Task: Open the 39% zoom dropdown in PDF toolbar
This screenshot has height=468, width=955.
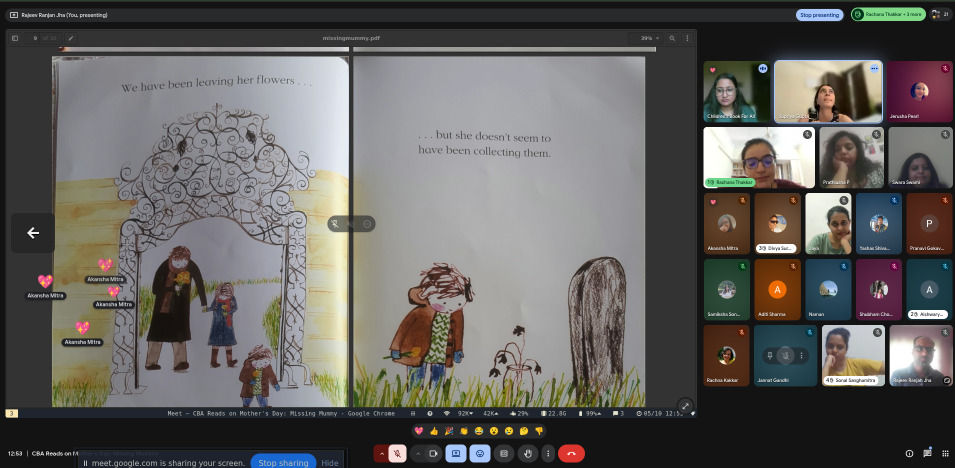Action: (649, 38)
